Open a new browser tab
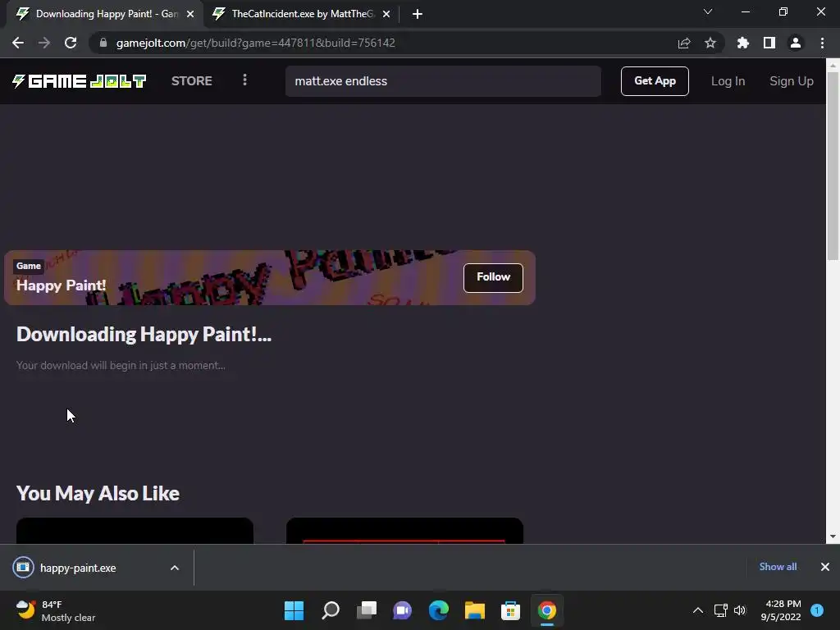The height and width of the screenshot is (630, 840). 418,14
